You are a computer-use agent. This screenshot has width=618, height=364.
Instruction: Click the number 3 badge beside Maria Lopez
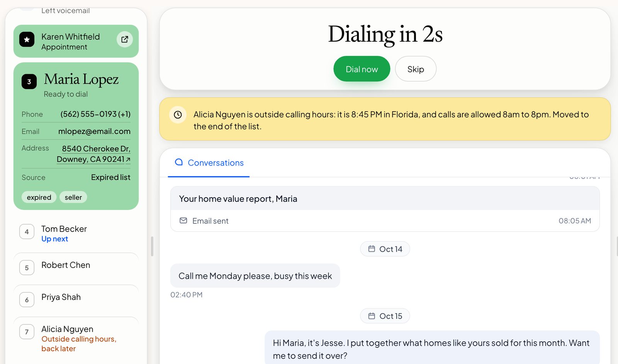coord(29,81)
